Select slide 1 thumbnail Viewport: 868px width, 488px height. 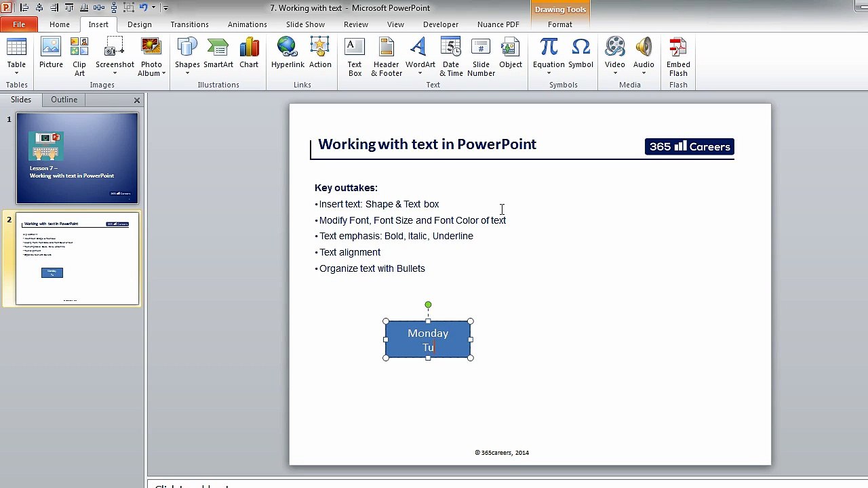[77, 159]
